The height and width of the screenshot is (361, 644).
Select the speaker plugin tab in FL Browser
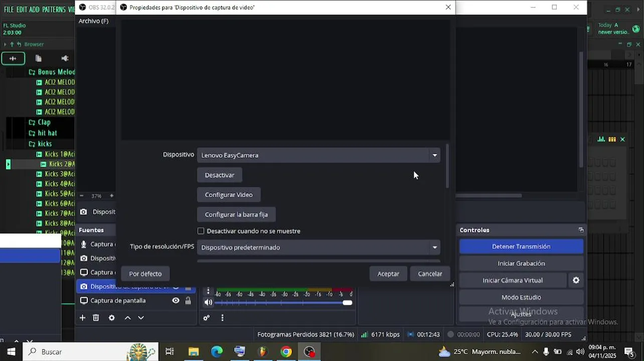tap(64, 58)
